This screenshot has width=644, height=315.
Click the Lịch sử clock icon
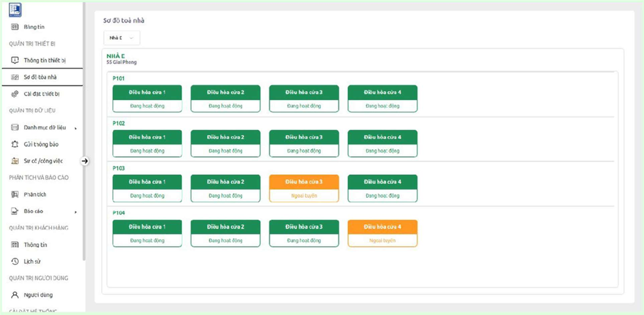(15, 262)
